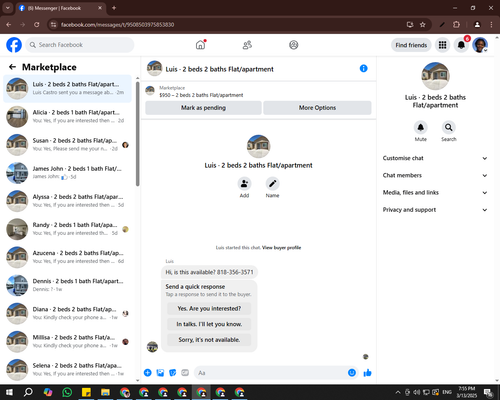Image resolution: width=500 pixels, height=400 pixels.
Task: Open the Luis conversation in list
Action: point(67,88)
